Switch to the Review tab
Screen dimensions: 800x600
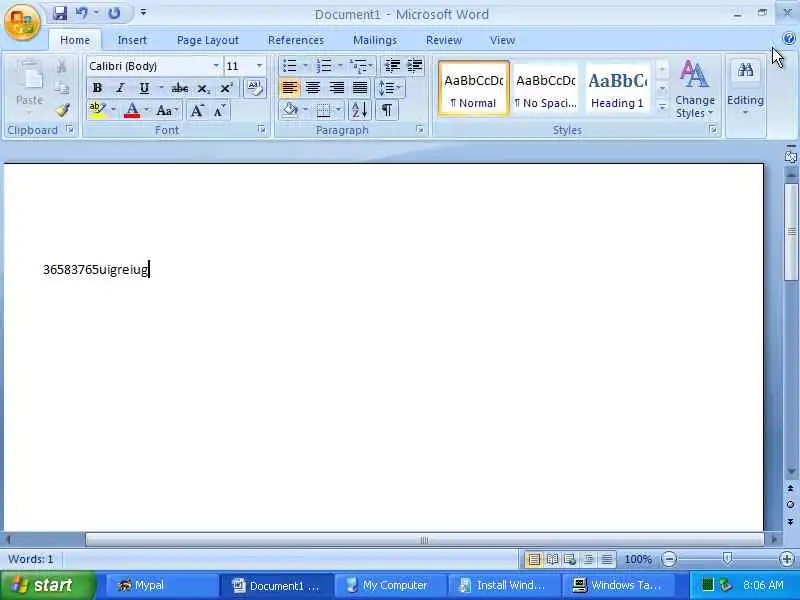[444, 40]
